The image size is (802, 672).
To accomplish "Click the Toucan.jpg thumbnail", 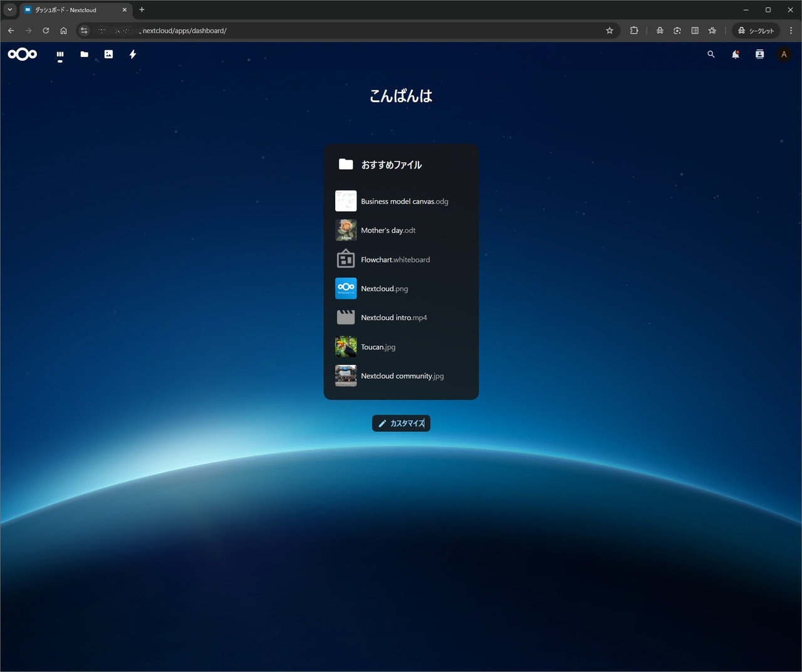I will click(x=346, y=347).
